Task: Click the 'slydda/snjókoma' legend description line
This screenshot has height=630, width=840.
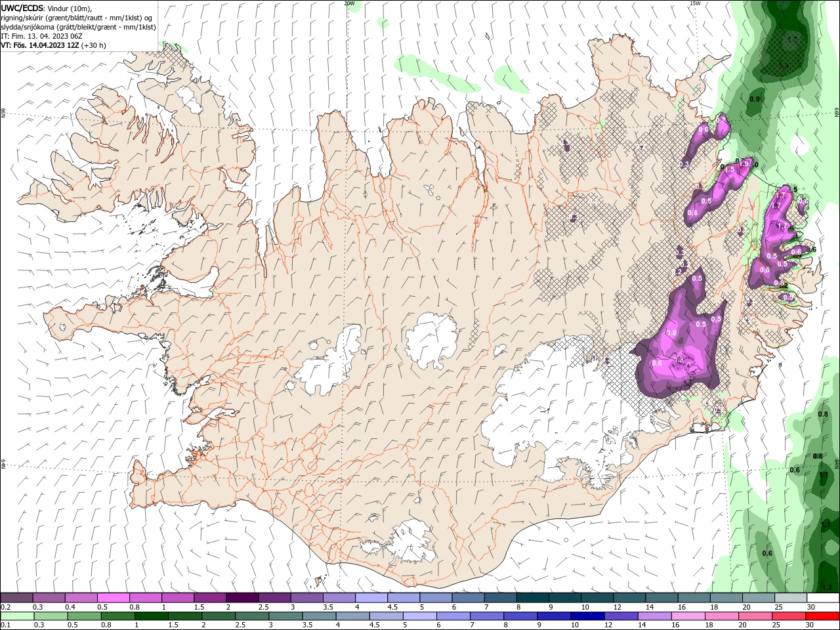Action: pyautogui.click(x=78, y=27)
